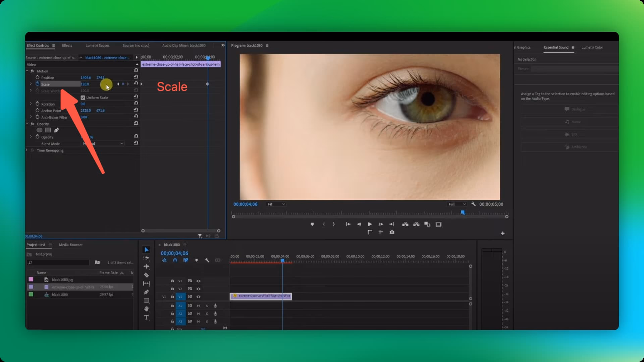
Task: Enable snapping with the magnet icon in timeline
Action: point(175,260)
